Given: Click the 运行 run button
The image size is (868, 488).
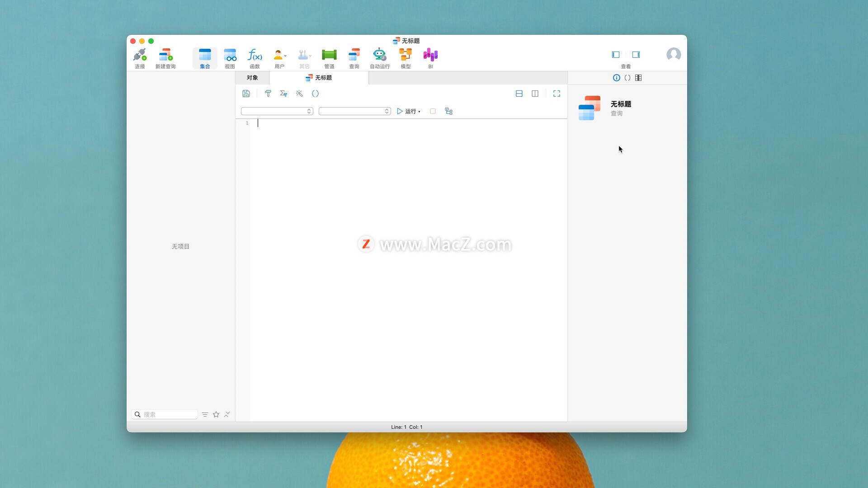Looking at the screenshot, I should (x=408, y=111).
